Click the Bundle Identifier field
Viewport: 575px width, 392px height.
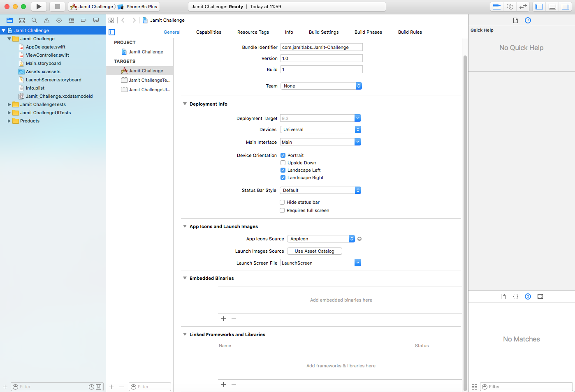[322, 47]
